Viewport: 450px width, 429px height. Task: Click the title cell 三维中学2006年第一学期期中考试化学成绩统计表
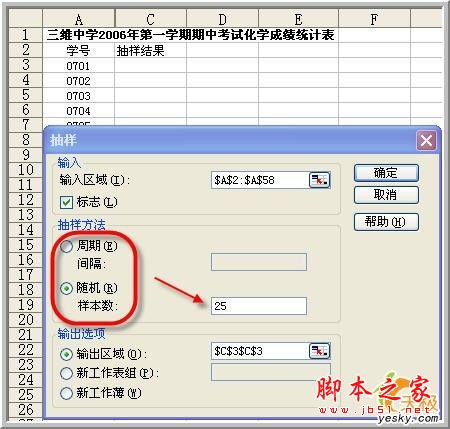tap(190, 35)
